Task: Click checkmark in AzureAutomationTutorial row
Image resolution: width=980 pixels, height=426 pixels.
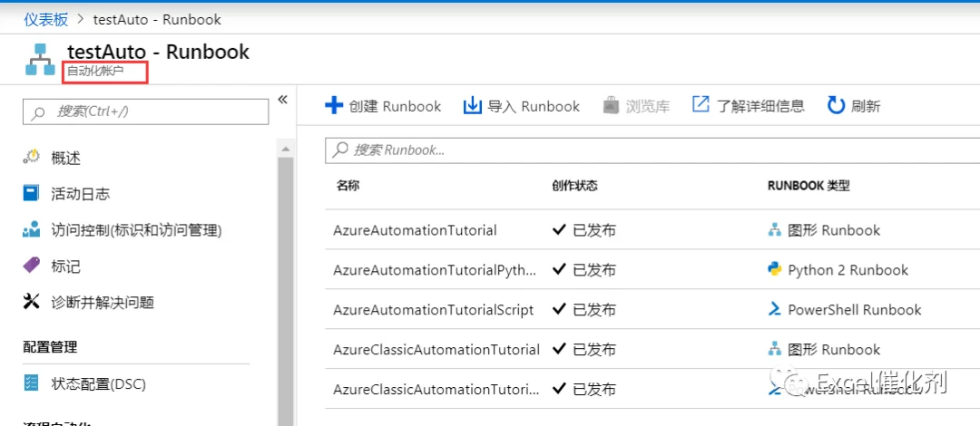Action: click(559, 230)
